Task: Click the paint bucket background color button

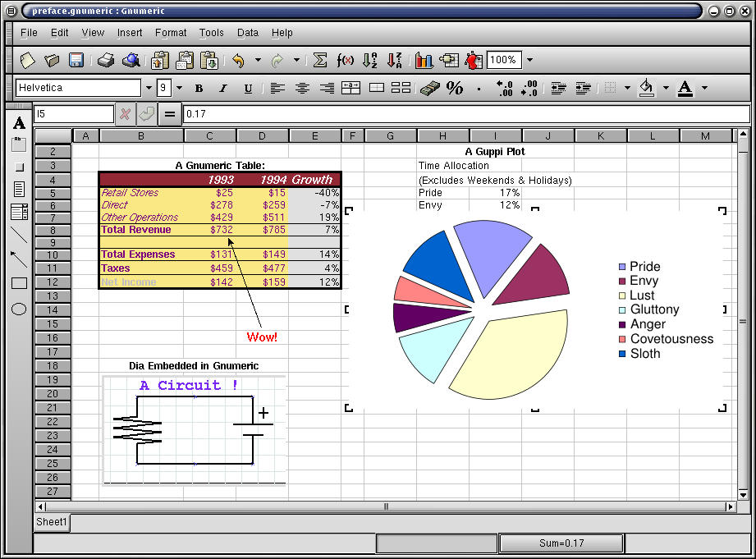Action: pyautogui.click(x=647, y=88)
